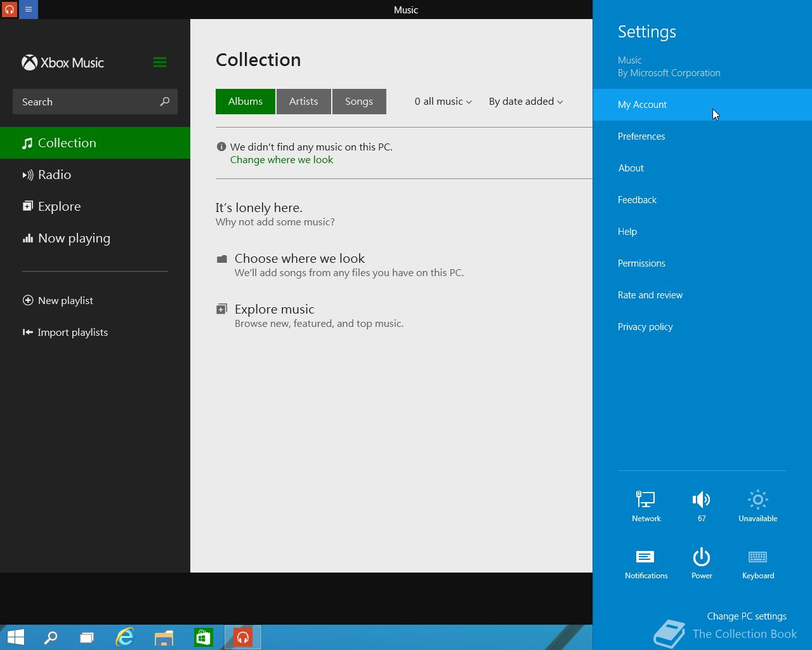Screen dimensions: 812x650
Task: Open the Store from taskbar
Action: pos(204,637)
